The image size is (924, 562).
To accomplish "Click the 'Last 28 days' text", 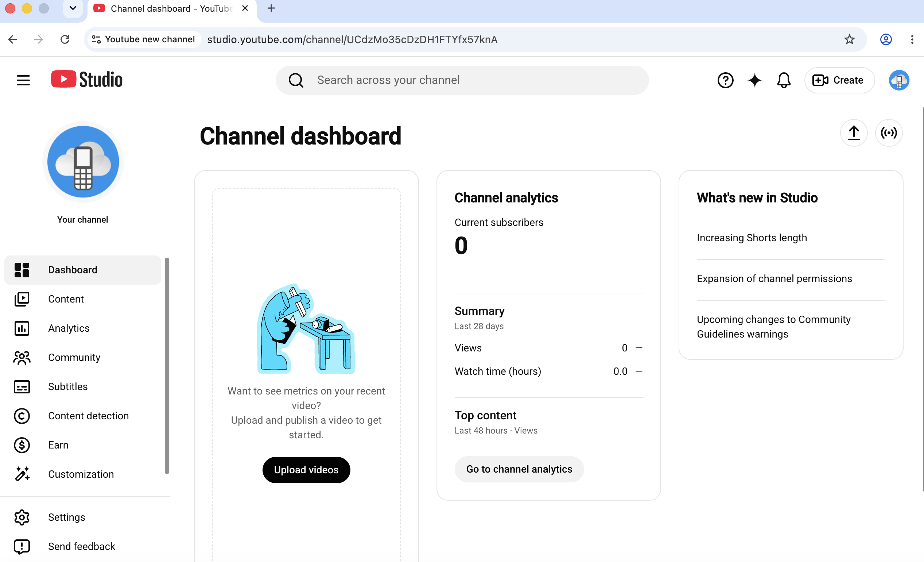I will 479,326.
